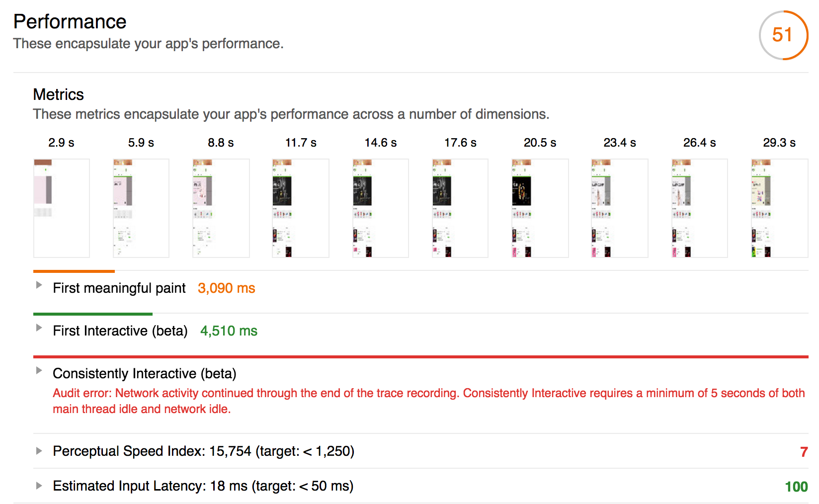Select the 11.7 s screenshot frame
Image resolution: width=819 pixels, height=504 pixels.
(301, 208)
